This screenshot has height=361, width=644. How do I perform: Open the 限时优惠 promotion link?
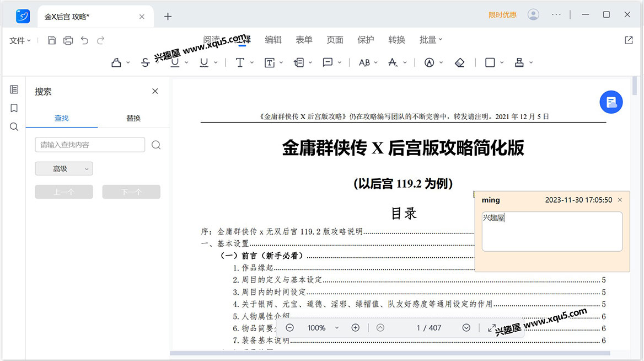[502, 15]
